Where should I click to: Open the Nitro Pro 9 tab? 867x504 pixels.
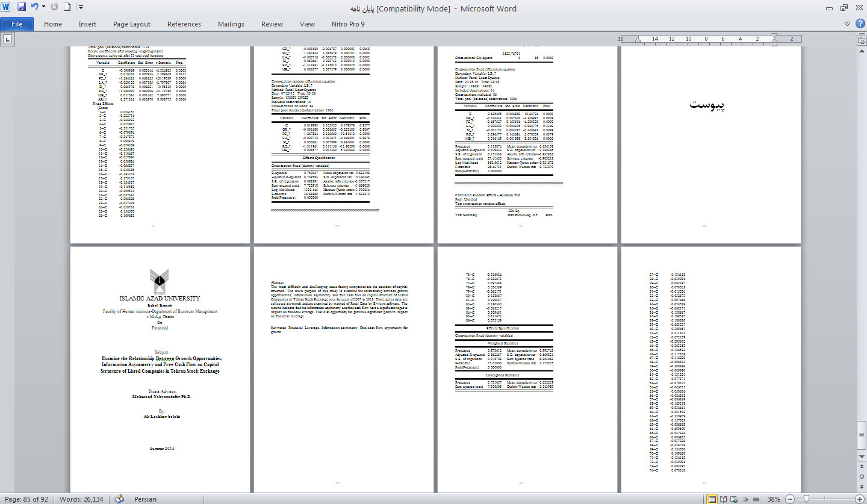coord(348,24)
